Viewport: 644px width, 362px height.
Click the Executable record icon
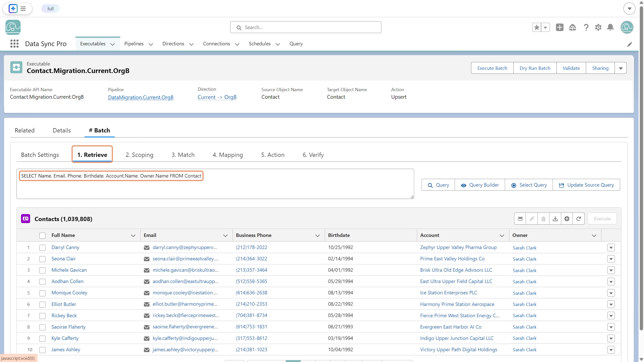click(x=16, y=67)
